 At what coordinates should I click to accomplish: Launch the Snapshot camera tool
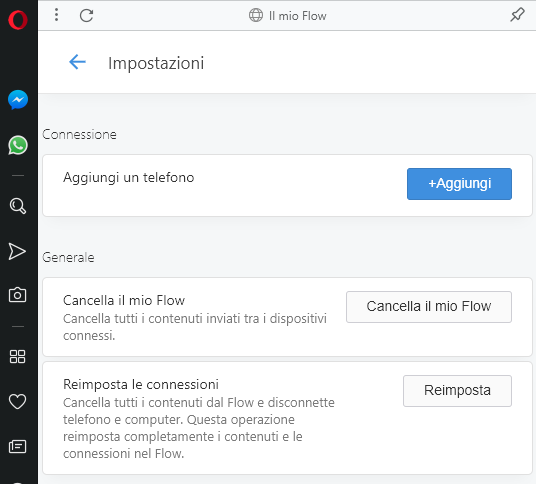pyautogui.click(x=17, y=295)
